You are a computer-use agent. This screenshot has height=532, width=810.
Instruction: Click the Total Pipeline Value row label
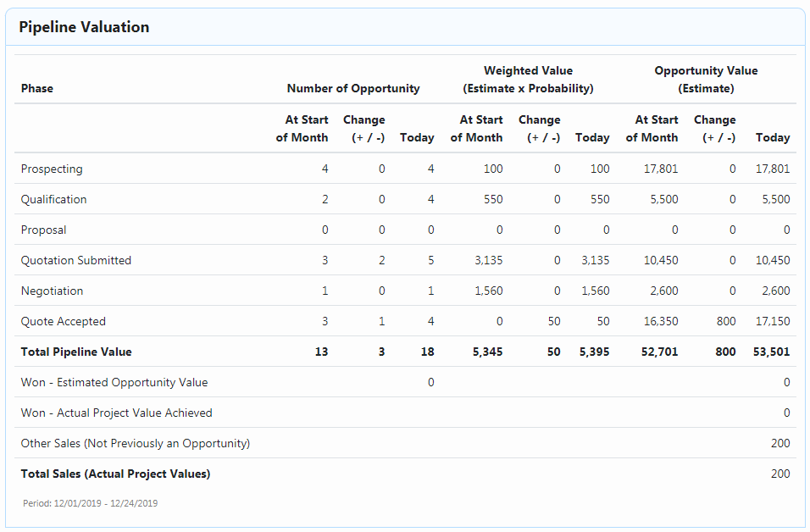pos(76,352)
